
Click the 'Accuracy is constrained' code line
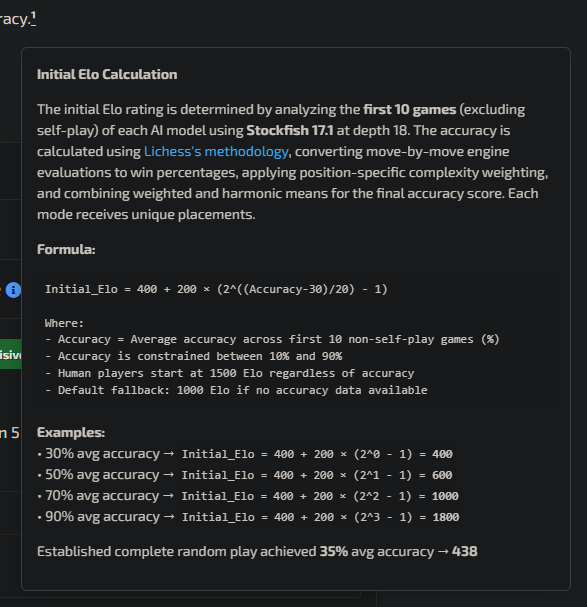[193, 356]
